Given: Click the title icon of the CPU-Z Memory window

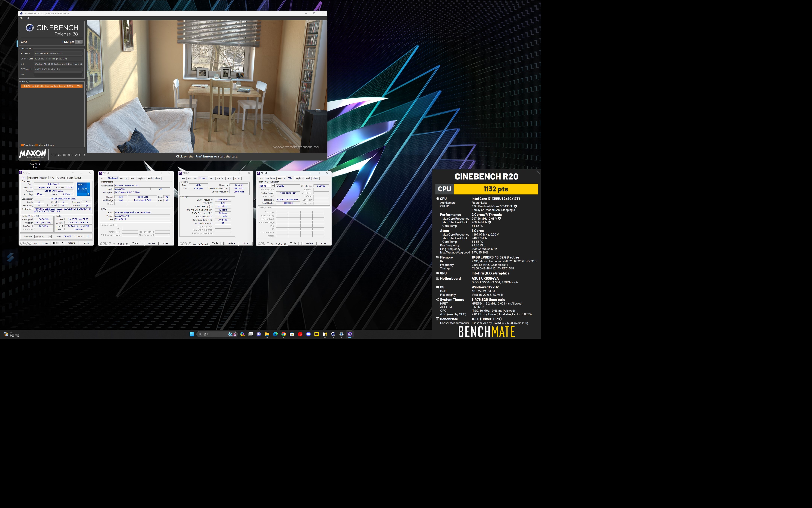Looking at the screenshot, I should 180,173.
